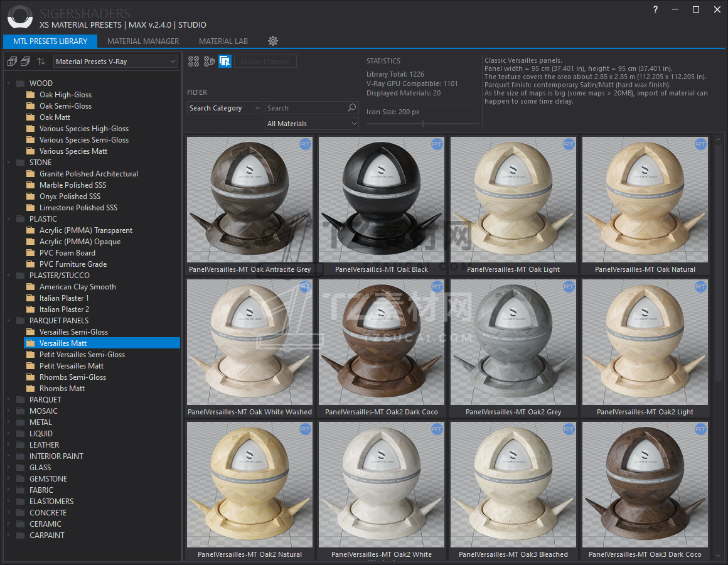Collapse the STONE category arrow

tap(9, 163)
